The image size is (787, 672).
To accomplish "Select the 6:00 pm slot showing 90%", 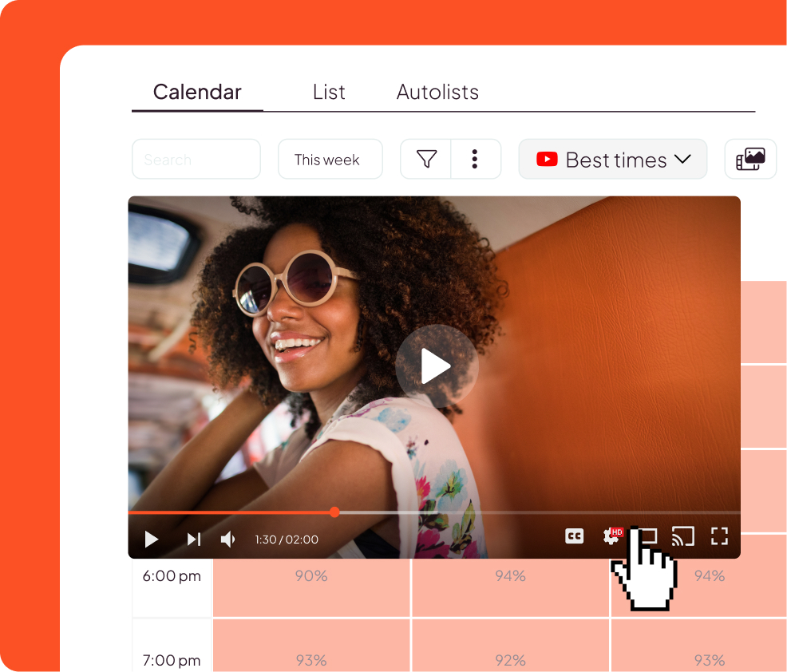I will coord(311,575).
